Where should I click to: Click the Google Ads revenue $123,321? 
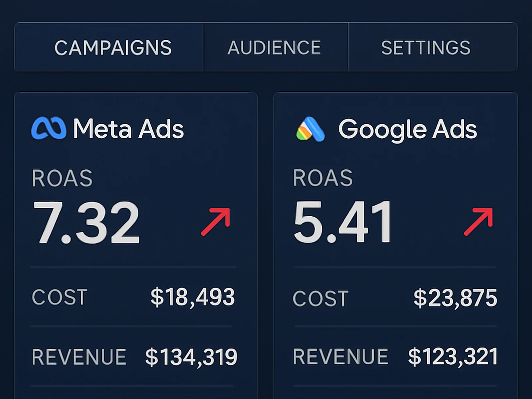tap(453, 357)
